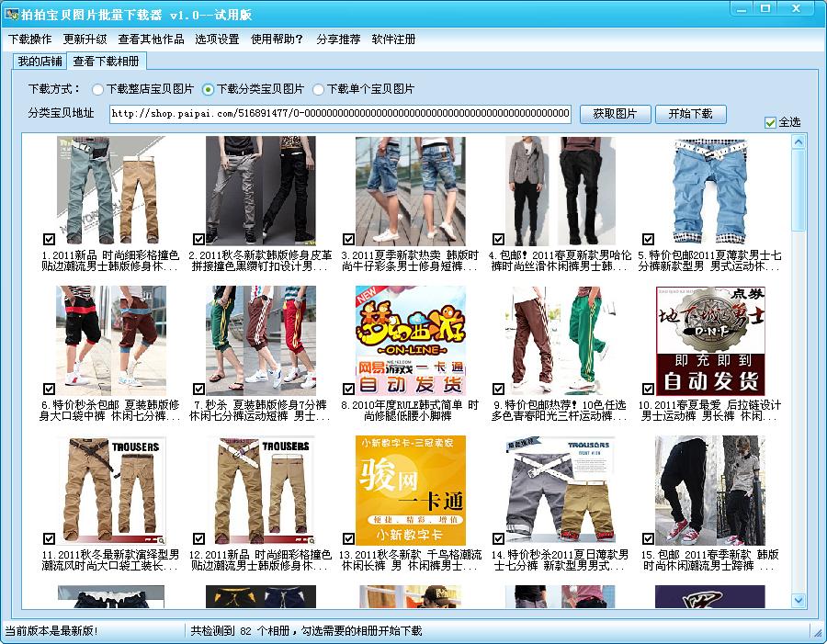Select thumbnail 11 khaki cargo trousers
This screenshot has width=827, height=644.
(111, 491)
